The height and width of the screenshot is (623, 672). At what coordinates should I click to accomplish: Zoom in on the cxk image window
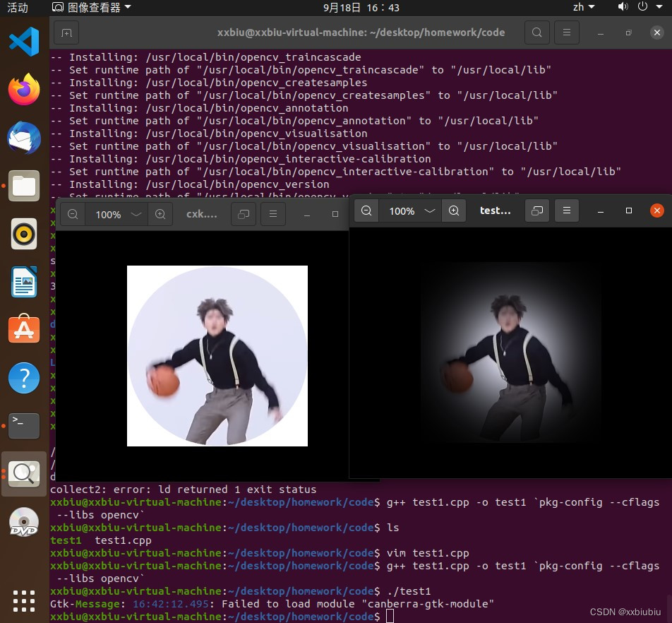pos(160,214)
